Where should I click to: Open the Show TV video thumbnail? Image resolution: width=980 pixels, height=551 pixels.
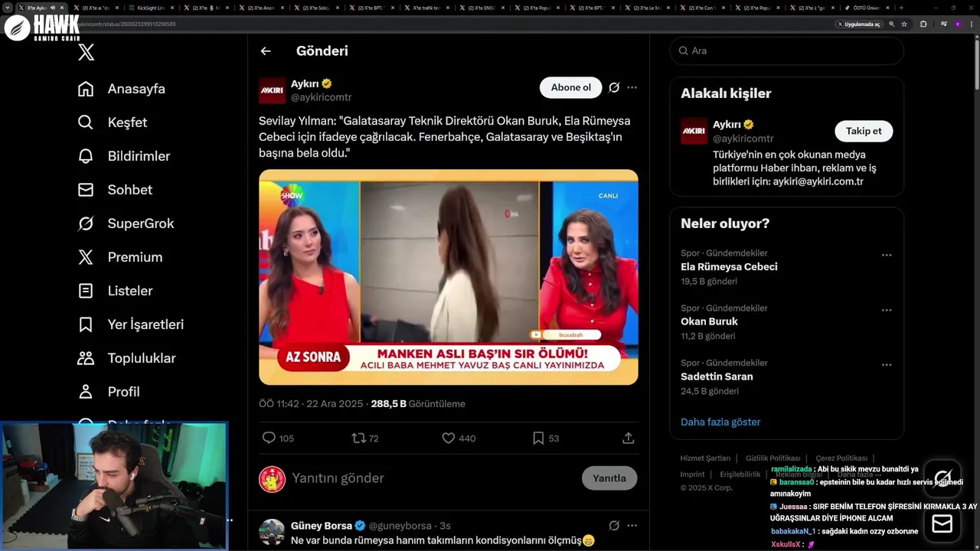click(x=449, y=277)
